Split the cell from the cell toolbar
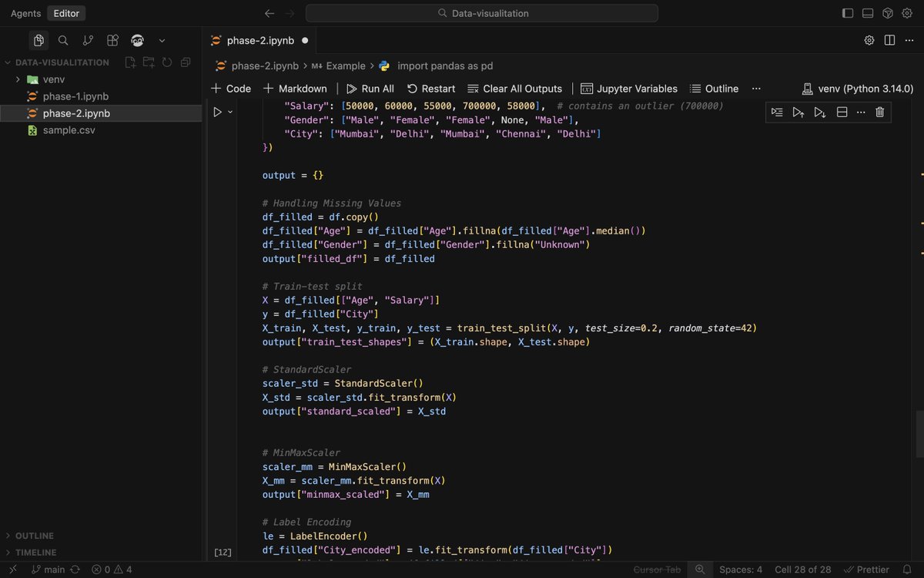Image resolution: width=924 pixels, height=578 pixels. point(842,113)
